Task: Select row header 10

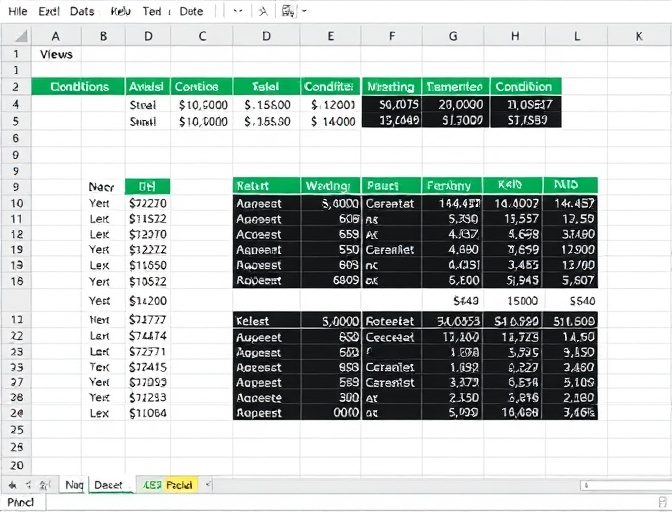Action: point(16,203)
